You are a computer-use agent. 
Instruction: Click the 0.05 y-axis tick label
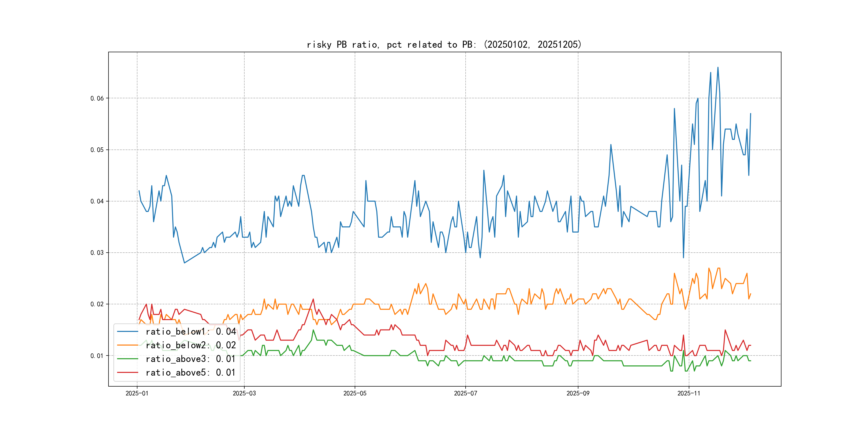[97, 150]
